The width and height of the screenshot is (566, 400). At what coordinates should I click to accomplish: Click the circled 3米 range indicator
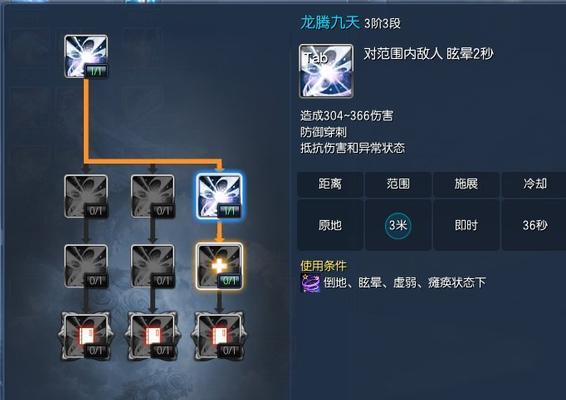point(398,225)
